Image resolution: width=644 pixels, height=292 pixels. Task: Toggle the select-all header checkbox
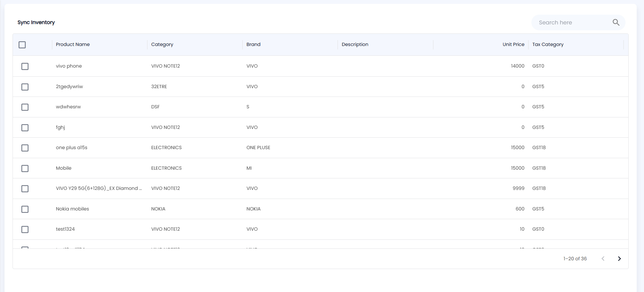22,45
